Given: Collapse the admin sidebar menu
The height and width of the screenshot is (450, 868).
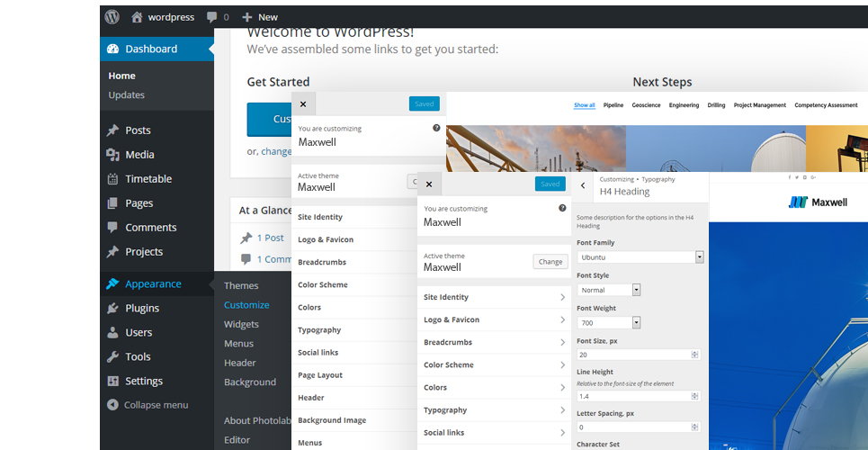Looking at the screenshot, I should (x=148, y=405).
